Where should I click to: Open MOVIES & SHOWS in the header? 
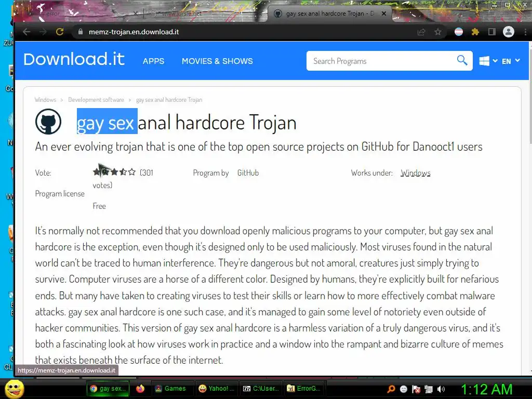click(217, 61)
